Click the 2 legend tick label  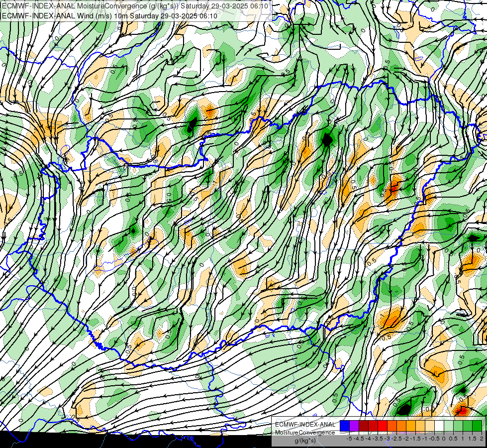(482, 439)
